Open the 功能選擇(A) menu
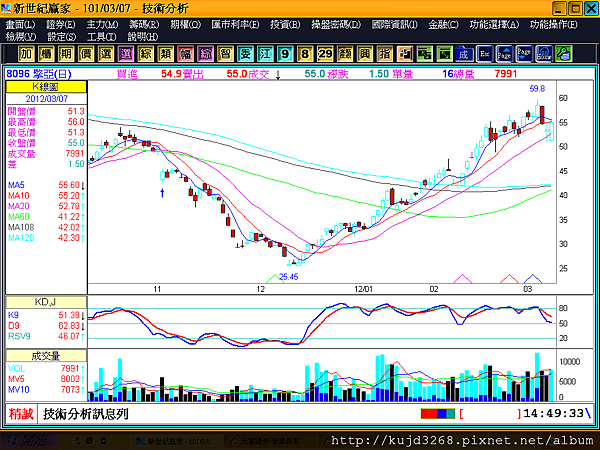Viewport: 600px width, 450px height. pyautogui.click(x=494, y=25)
